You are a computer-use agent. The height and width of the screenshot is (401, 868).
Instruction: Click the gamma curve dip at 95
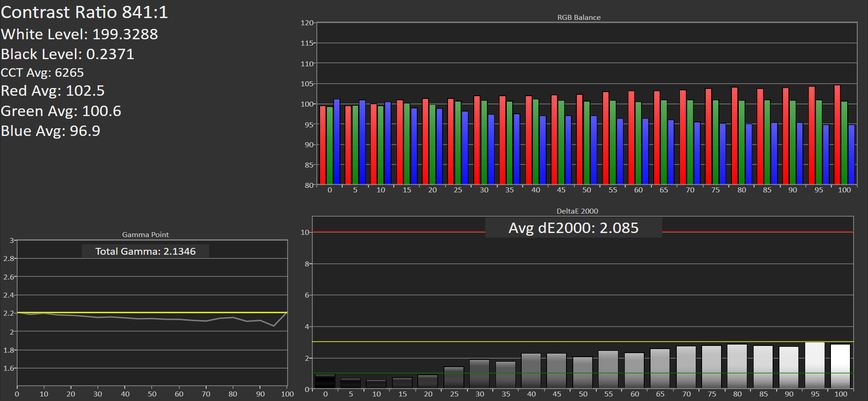click(274, 326)
